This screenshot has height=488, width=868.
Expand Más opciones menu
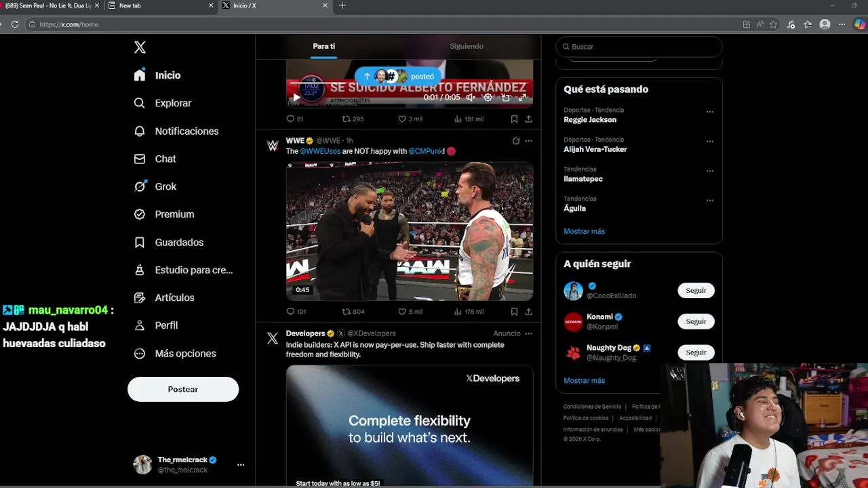(175, 353)
